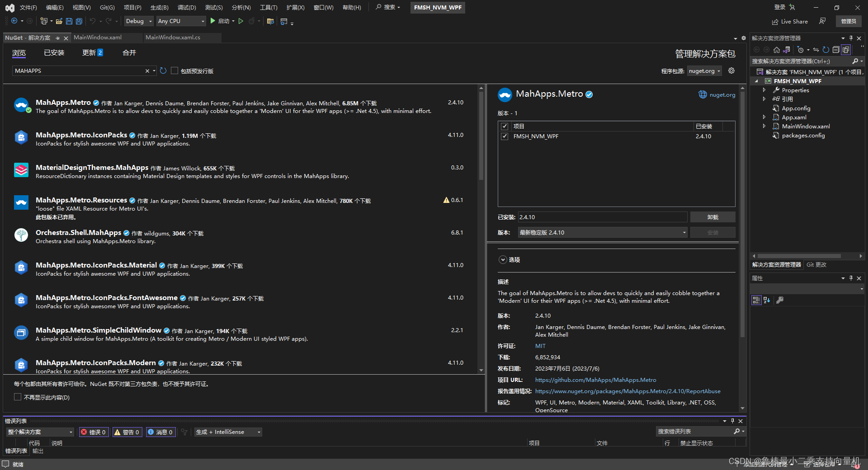Click the Save icon in toolbar
This screenshot has height=470, width=868.
click(x=69, y=21)
